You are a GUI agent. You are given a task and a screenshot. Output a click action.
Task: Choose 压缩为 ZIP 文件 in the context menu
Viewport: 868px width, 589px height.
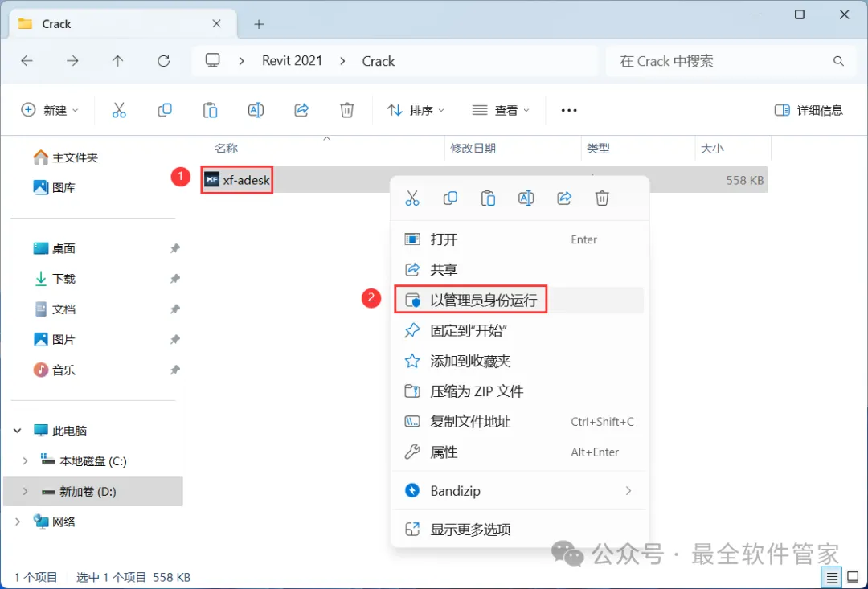pos(518,391)
